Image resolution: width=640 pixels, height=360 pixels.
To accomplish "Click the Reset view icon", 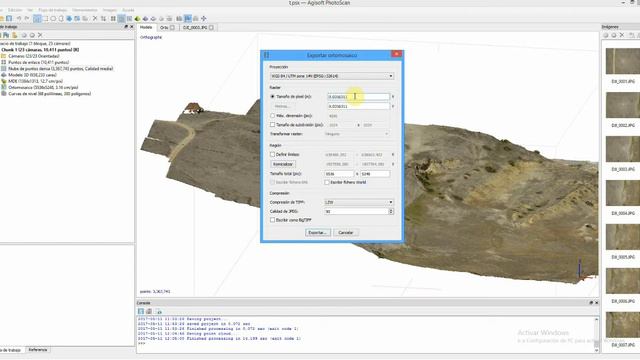I will pos(204,18).
